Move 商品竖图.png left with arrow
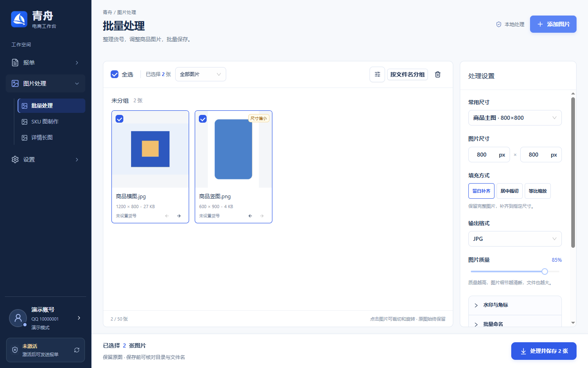The width and height of the screenshot is (588, 368). point(250,216)
